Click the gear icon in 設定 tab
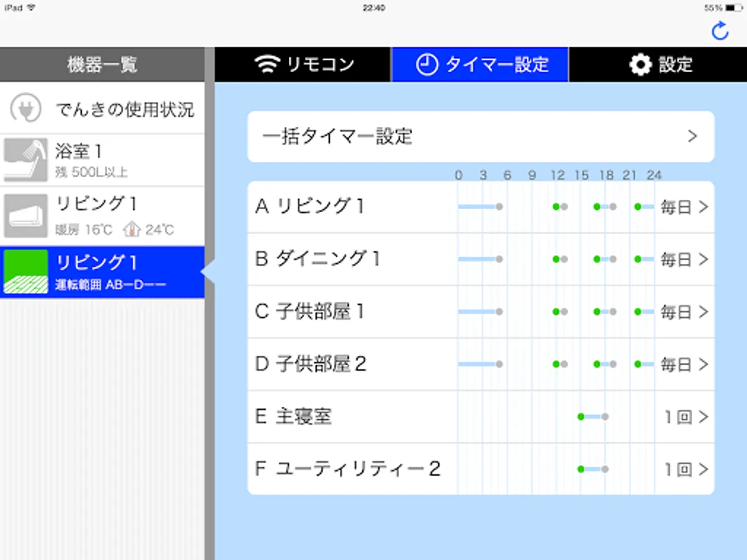 point(640,65)
